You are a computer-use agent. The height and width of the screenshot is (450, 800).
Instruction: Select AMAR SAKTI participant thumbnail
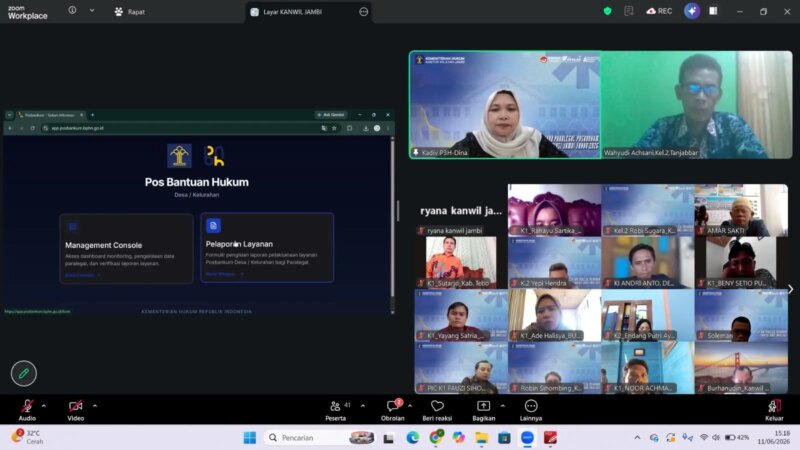pos(741,210)
